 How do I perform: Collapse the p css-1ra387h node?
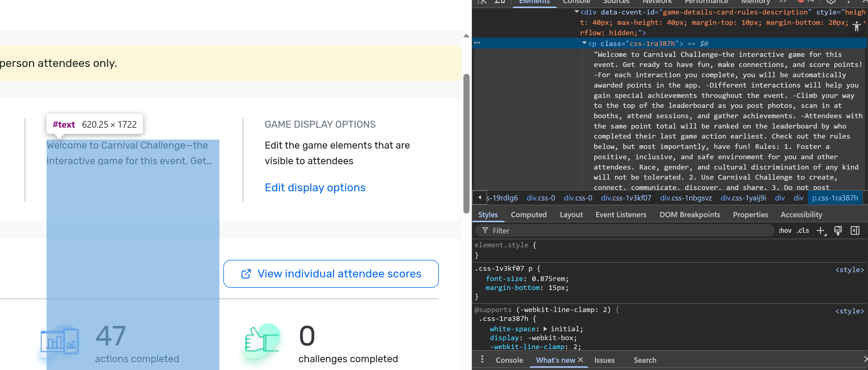(x=584, y=43)
